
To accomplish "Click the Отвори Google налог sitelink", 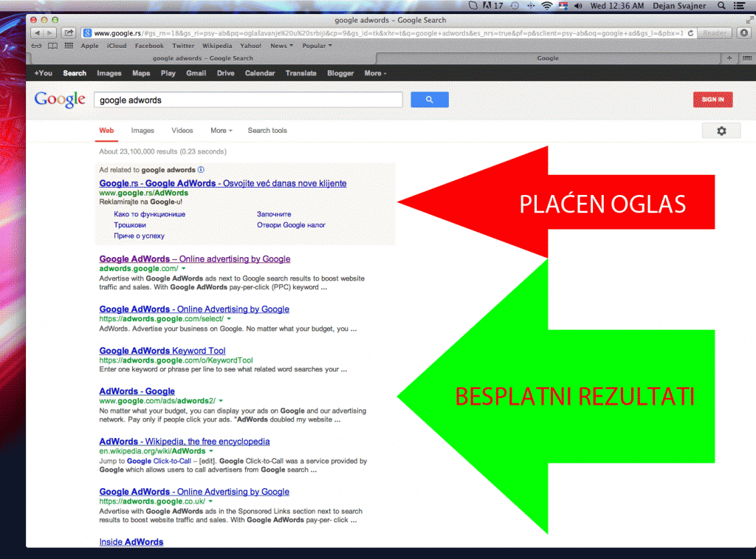I will tap(291, 225).
